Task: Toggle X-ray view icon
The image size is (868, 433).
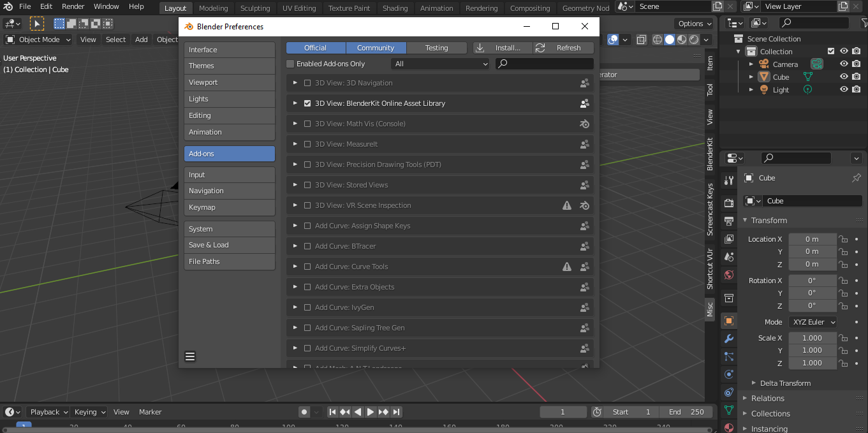Action: pyautogui.click(x=641, y=40)
